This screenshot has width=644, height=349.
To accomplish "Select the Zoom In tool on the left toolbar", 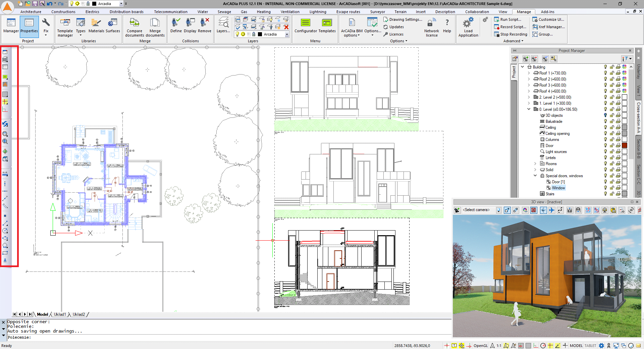I will tap(5, 134).
